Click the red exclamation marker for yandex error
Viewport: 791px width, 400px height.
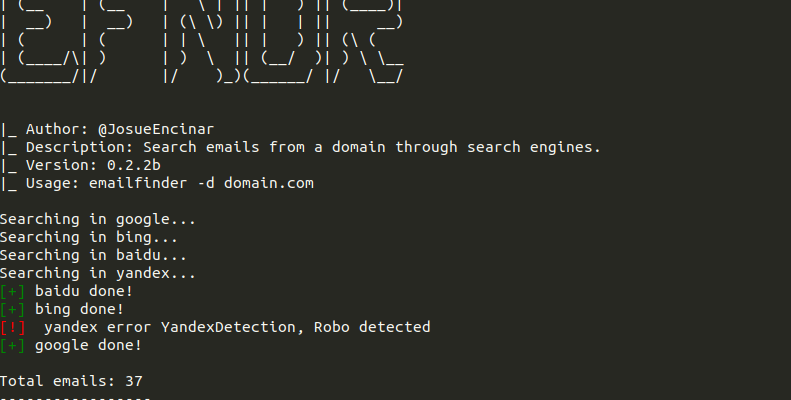(x=13, y=327)
